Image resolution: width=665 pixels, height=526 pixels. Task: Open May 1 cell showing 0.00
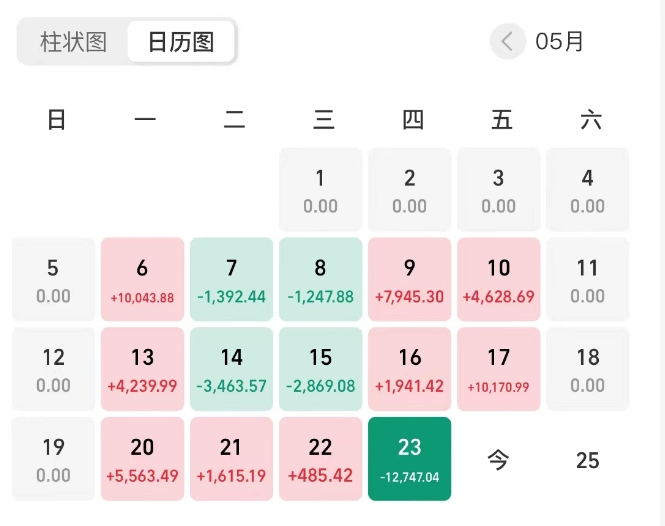point(320,190)
